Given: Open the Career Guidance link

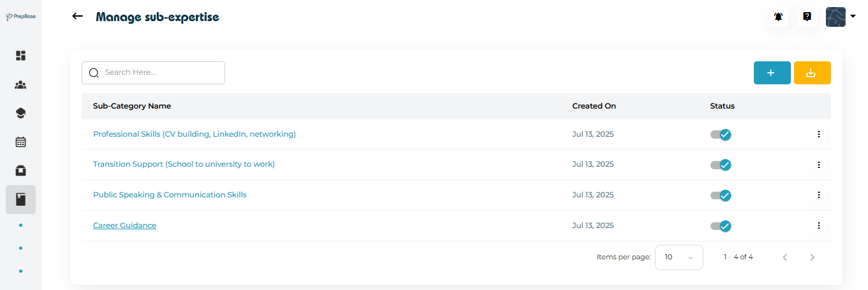Looking at the screenshot, I should tap(124, 225).
